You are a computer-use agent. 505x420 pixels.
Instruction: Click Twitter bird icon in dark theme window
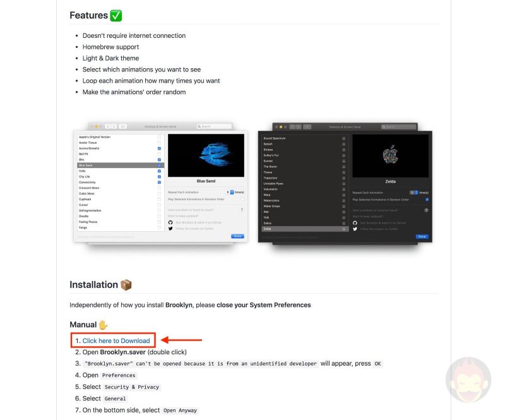tap(355, 229)
